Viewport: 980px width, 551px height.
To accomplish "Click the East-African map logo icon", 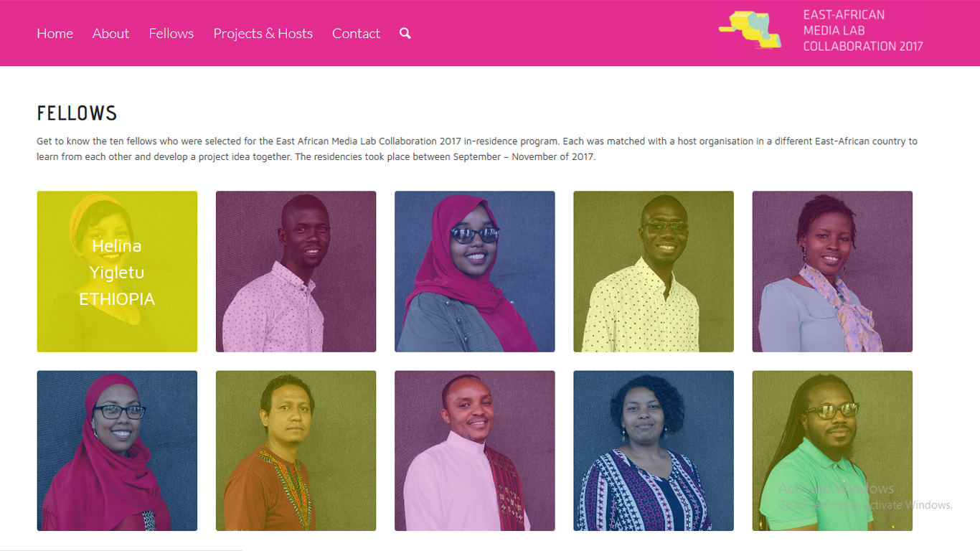I will coord(750,30).
